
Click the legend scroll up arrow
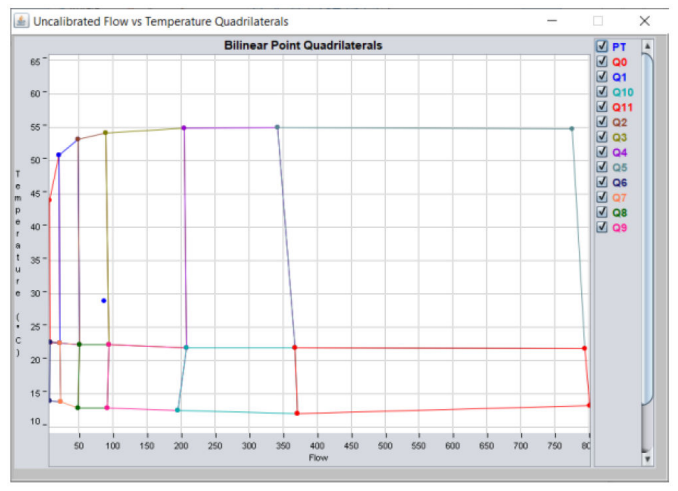point(647,46)
